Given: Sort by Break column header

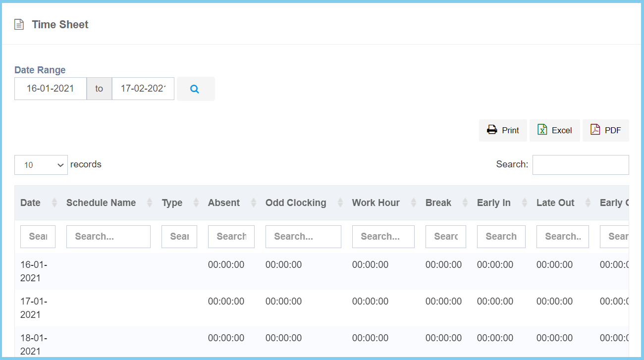Looking at the screenshot, I should 438,203.
